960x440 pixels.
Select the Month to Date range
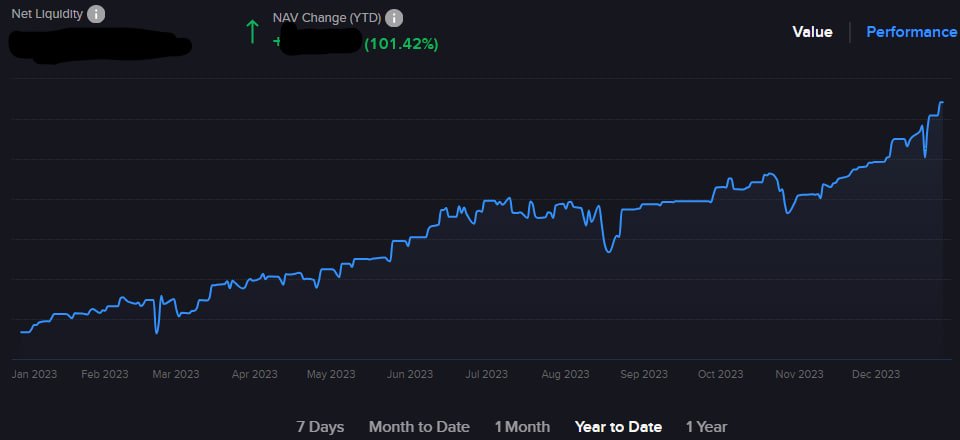pyautogui.click(x=419, y=427)
